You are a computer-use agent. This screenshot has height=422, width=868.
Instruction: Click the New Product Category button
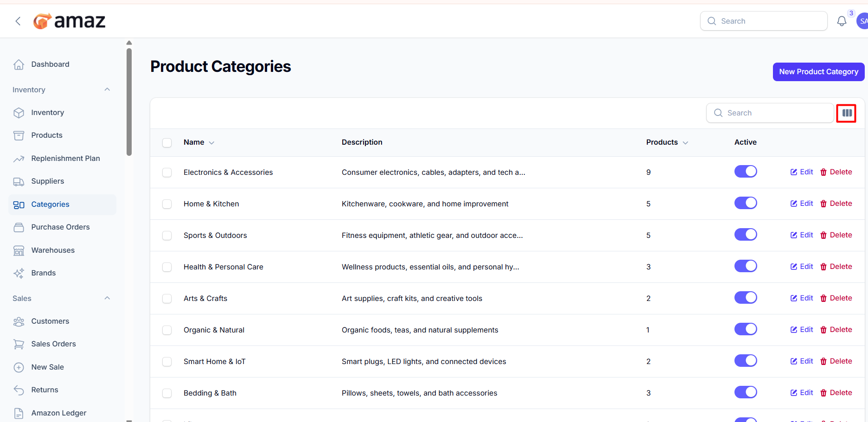click(818, 72)
